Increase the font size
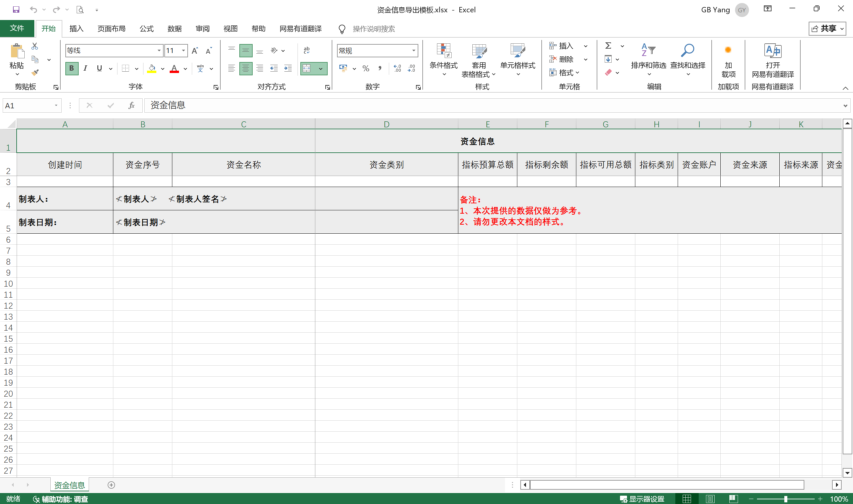 pos(195,51)
